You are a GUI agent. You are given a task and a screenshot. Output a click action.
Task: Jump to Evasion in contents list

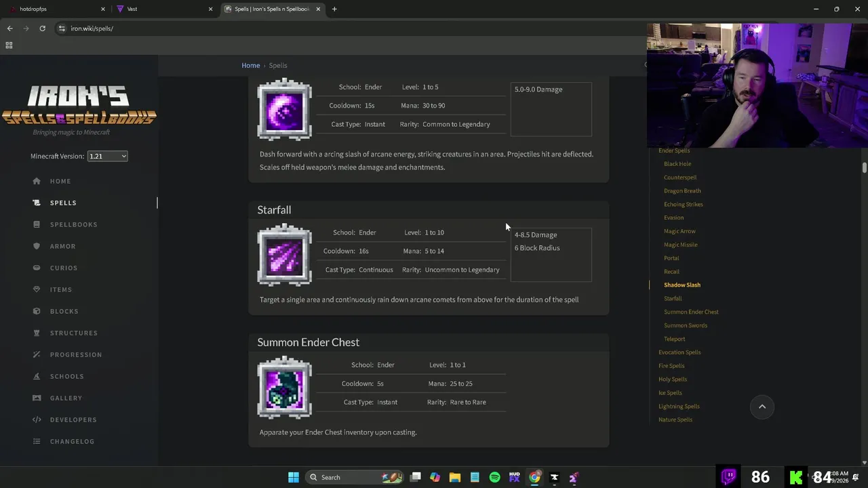click(673, 218)
